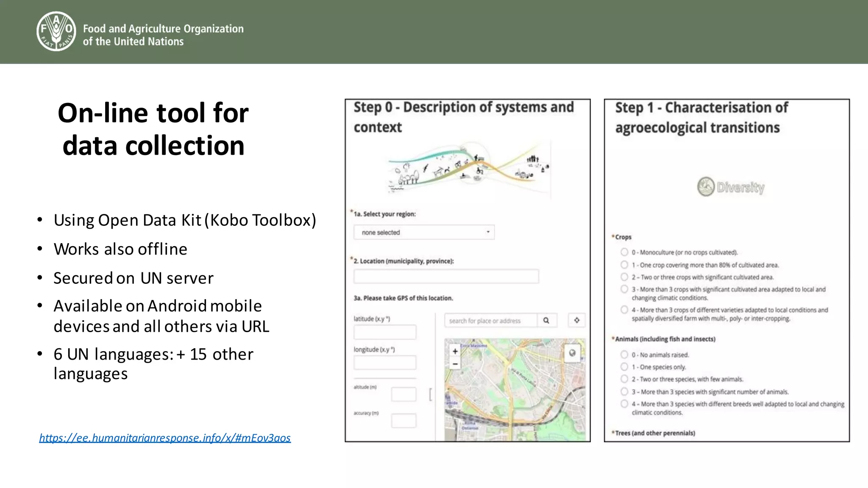Click the Location municipality province text field
Screen dimensions: 868x488
[446, 276]
